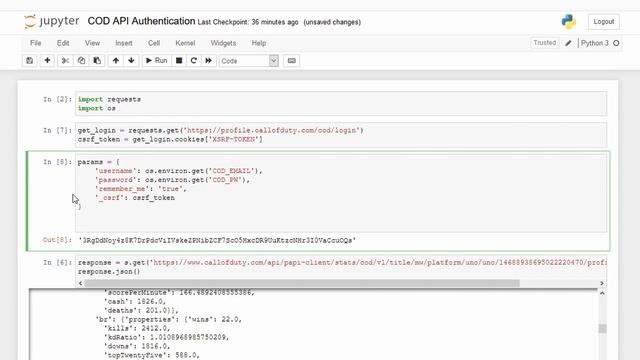Save notebook with the floppy disk icon
This screenshot has width=640, height=360.
pyautogui.click(x=29, y=60)
